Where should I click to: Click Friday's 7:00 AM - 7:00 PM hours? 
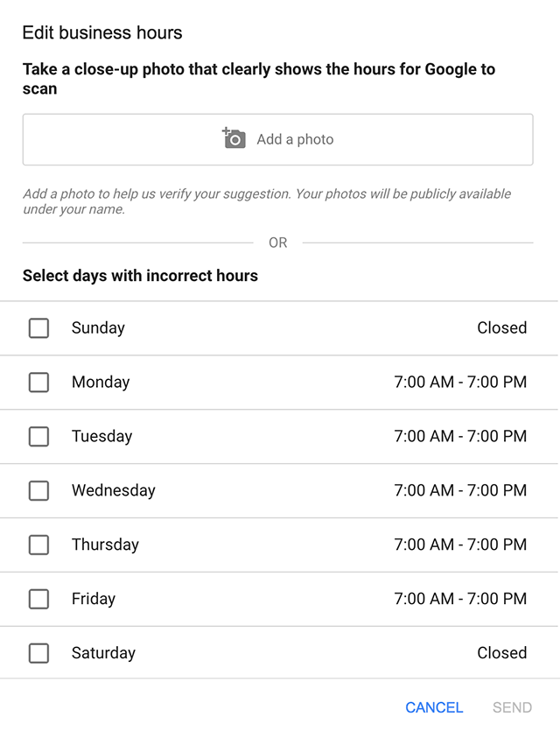(460, 598)
